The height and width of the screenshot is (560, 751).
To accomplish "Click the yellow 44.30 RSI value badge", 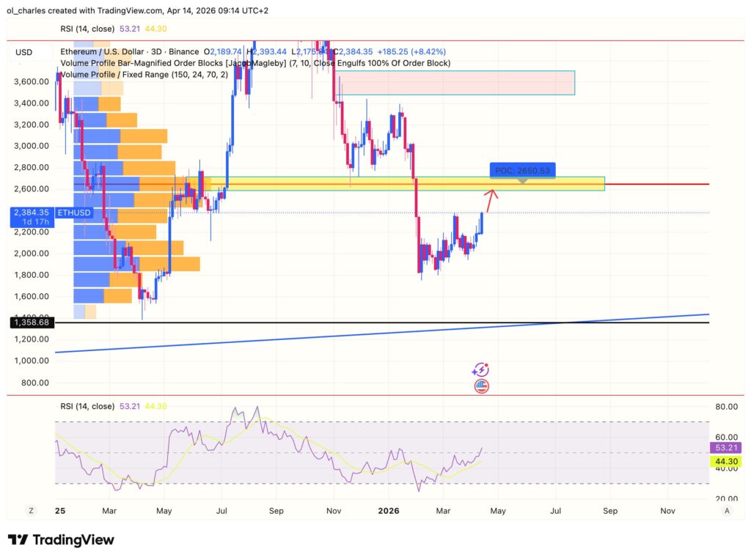I will click(x=725, y=461).
